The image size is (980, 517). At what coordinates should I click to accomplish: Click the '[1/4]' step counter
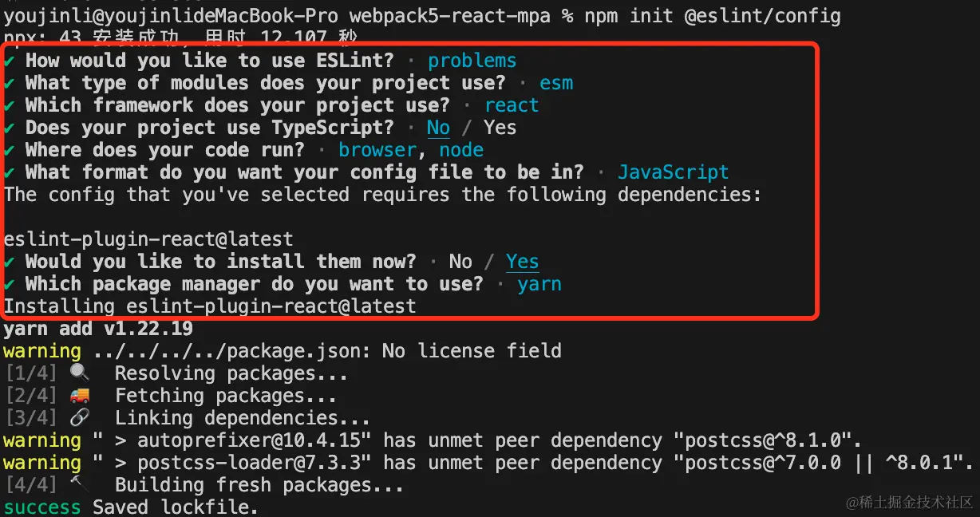click(31, 373)
